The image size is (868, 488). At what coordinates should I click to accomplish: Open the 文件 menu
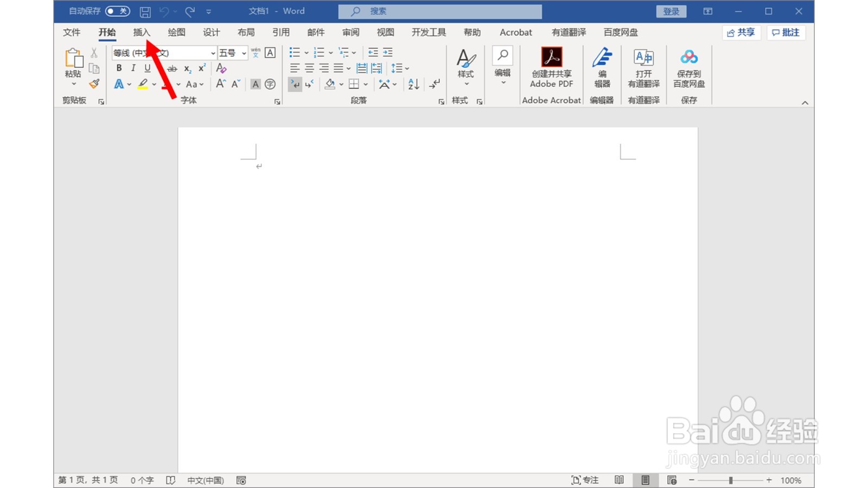(x=72, y=33)
